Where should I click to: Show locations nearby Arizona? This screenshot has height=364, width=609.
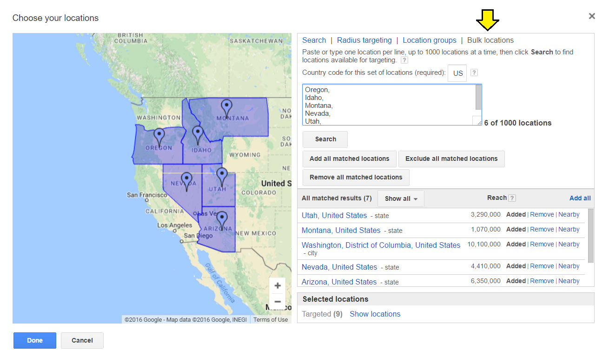(569, 281)
